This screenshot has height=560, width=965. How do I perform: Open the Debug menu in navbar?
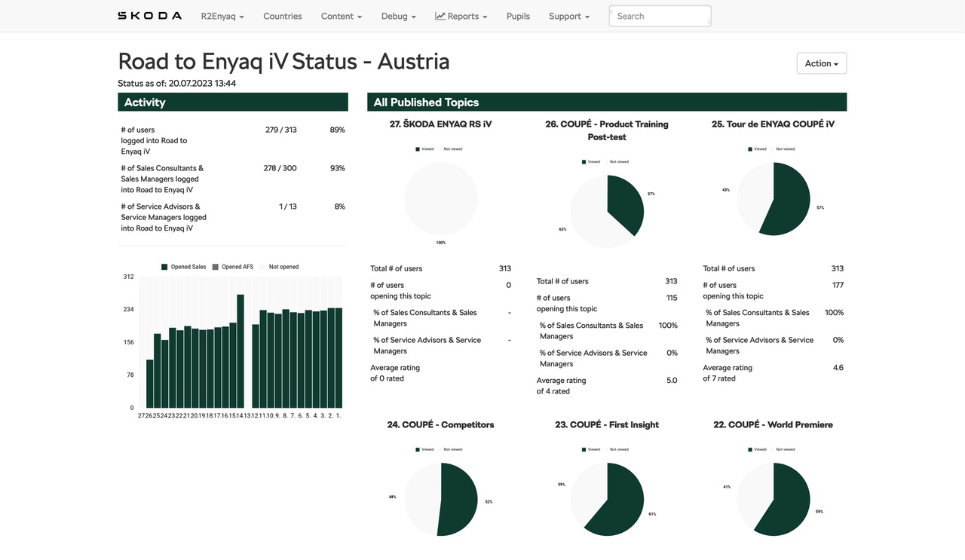(398, 16)
